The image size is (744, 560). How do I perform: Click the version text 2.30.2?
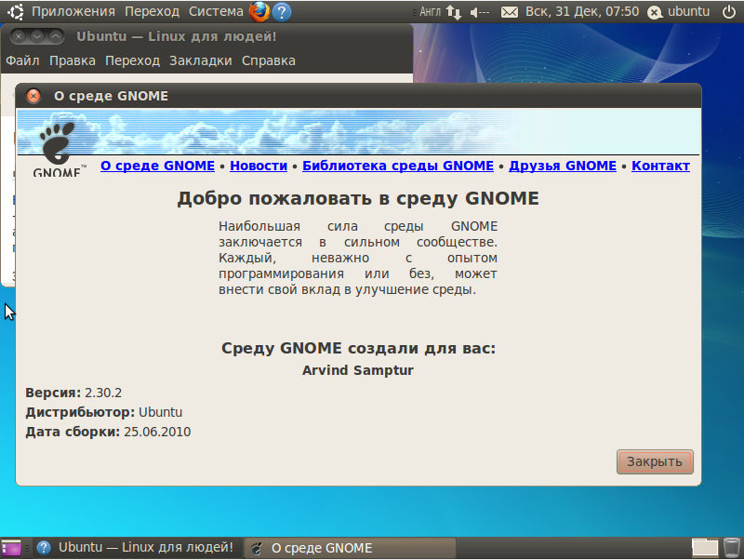[103, 393]
